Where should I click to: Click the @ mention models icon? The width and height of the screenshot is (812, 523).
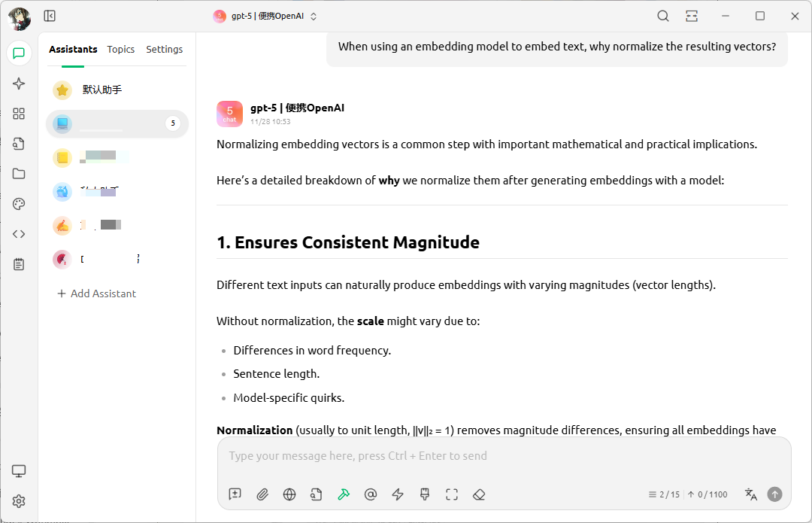[x=371, y=494]
